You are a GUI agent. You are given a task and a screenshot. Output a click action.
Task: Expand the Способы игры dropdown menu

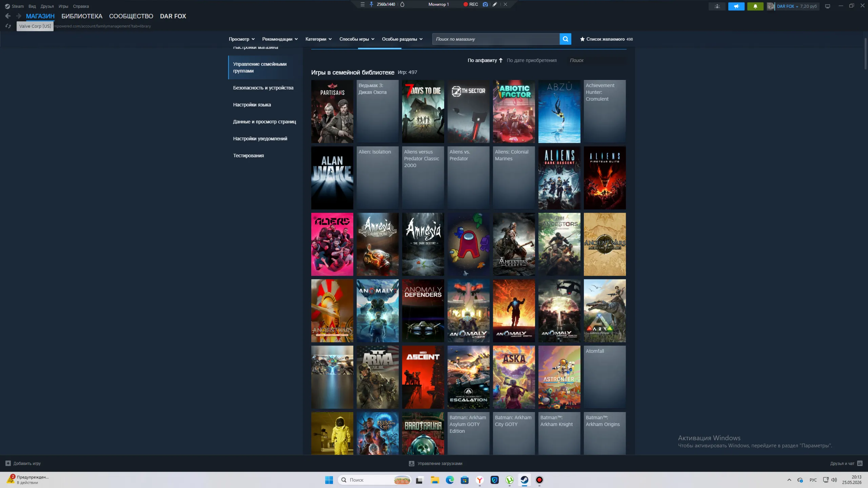point(357,39)
